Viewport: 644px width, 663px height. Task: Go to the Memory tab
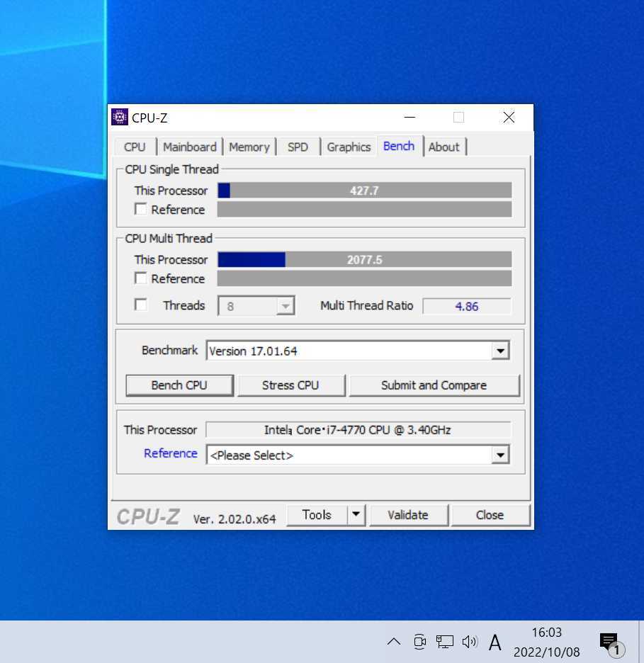(249, 147)
